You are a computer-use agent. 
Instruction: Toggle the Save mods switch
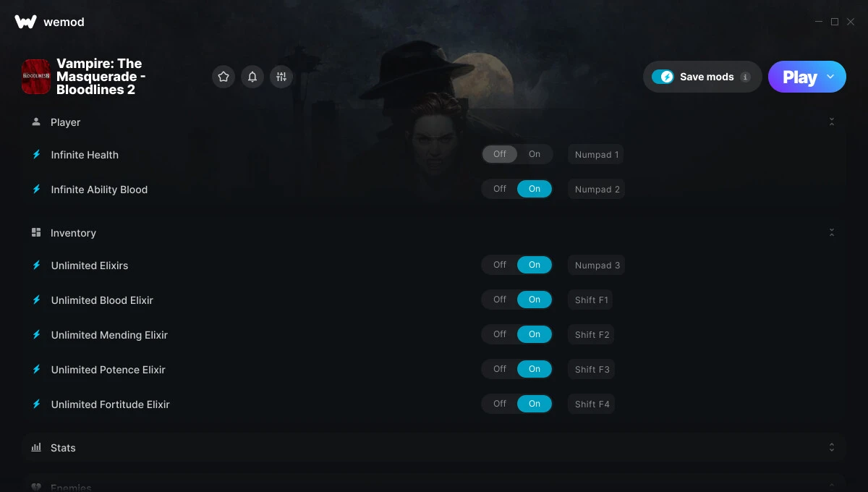coord(663,77)
